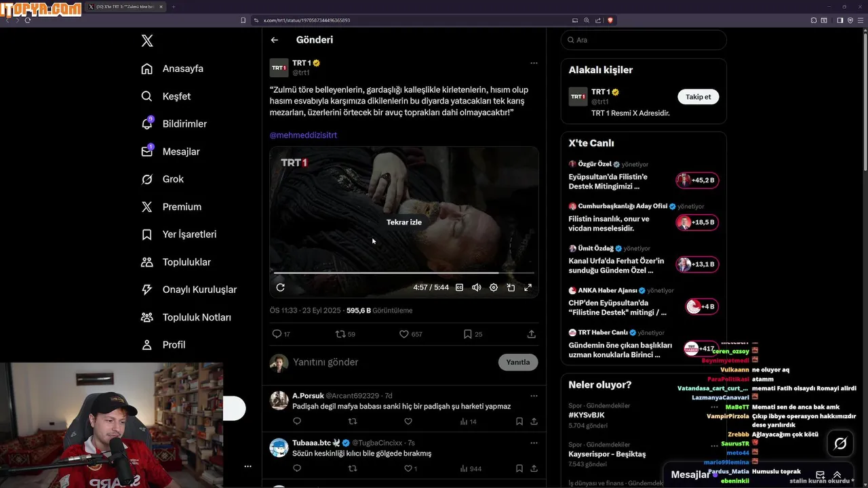Compose new message in Mesajlar drawer
Image resolution: width=868 pixels, height=488 pixels.
tap(820, 475)
